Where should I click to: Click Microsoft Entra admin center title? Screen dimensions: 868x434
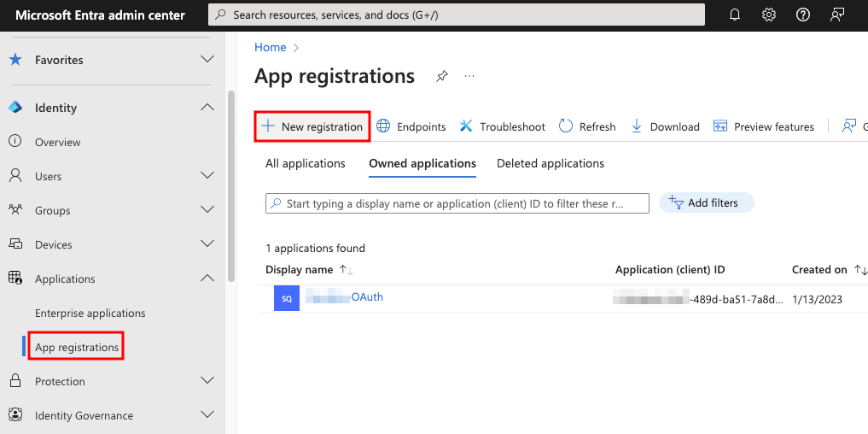click(100, 15)
